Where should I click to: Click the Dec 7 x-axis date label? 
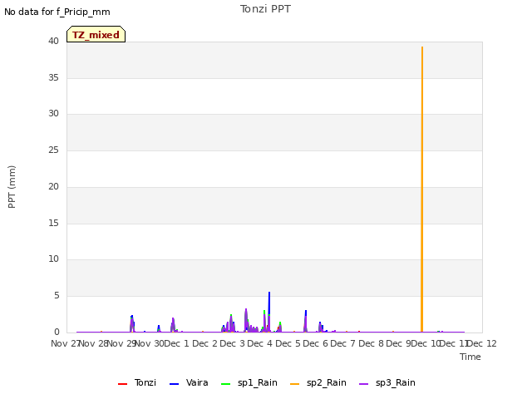pos(343,343)
